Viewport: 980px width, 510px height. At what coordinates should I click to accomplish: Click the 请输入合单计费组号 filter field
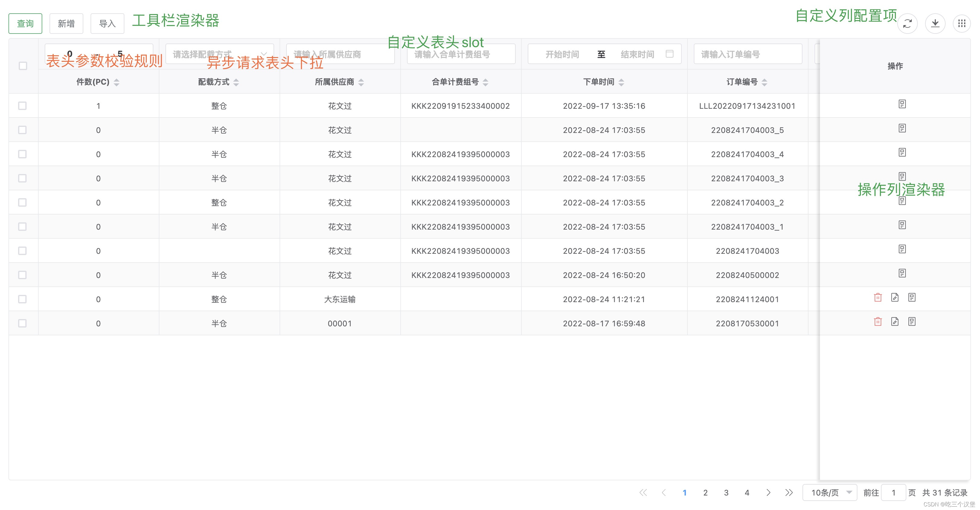coord(461,54)
